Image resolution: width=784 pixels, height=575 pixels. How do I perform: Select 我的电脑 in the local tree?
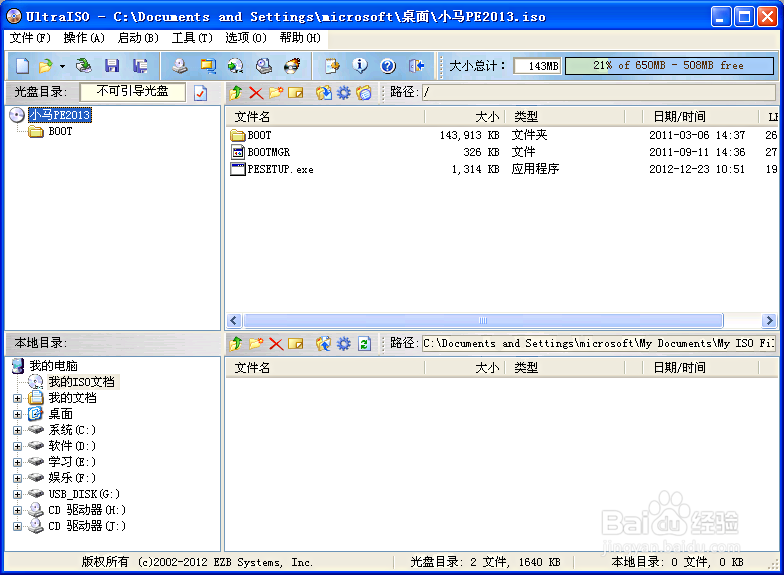point(53,366)
